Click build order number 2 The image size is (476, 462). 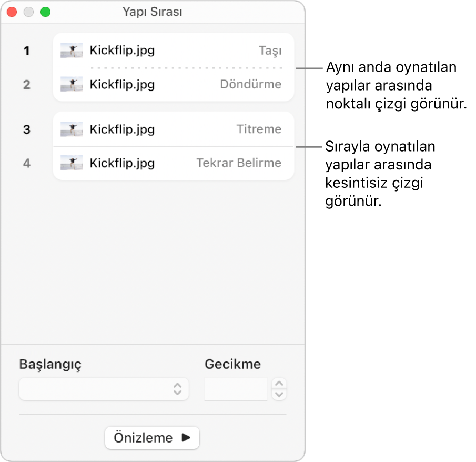pyautogui.click(x=27, y=84)
